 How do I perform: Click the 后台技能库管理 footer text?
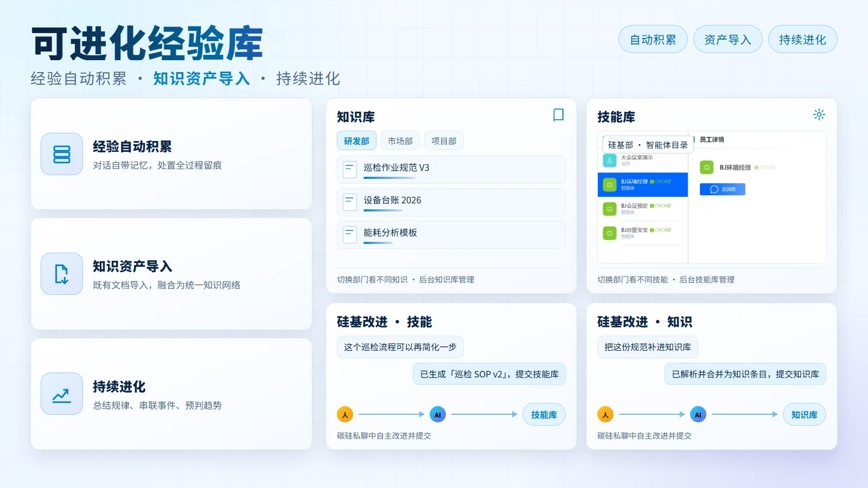coord(707,280)
